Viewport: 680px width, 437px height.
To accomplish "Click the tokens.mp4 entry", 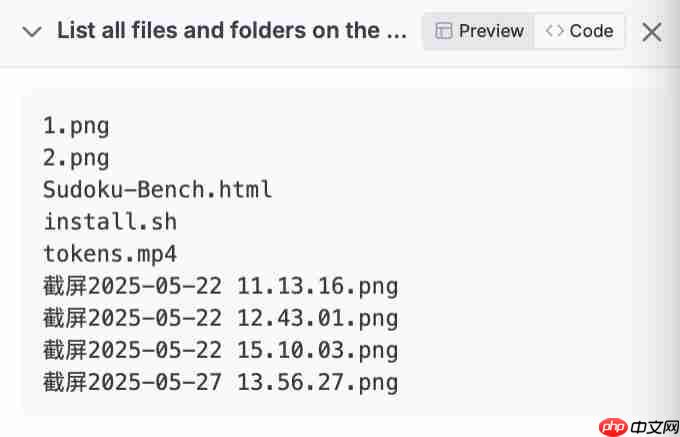I will 110,254.
